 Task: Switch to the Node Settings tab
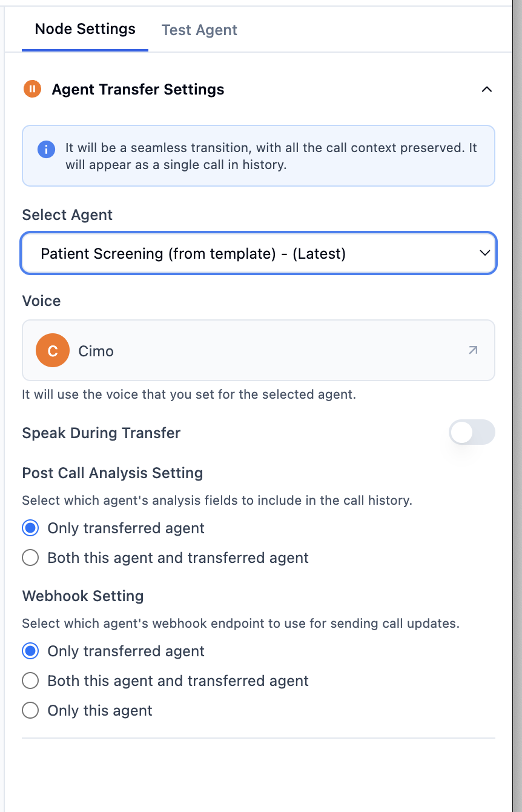(85, 28)
